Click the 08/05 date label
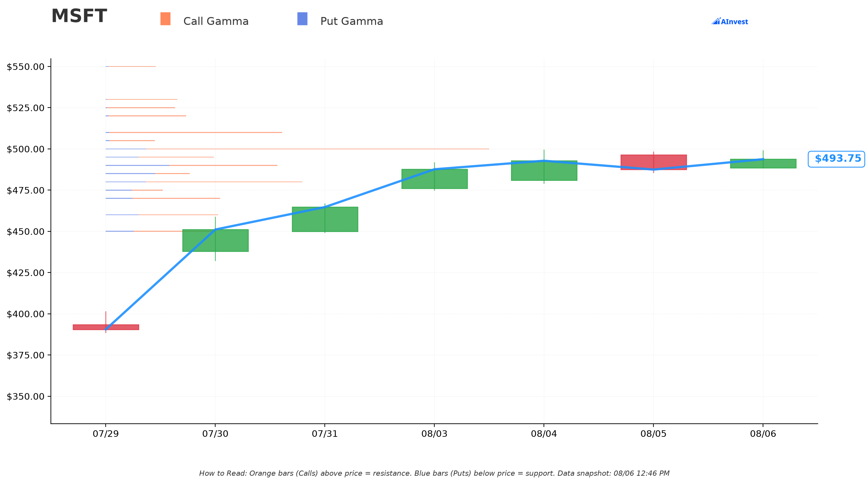 (653, 434)
